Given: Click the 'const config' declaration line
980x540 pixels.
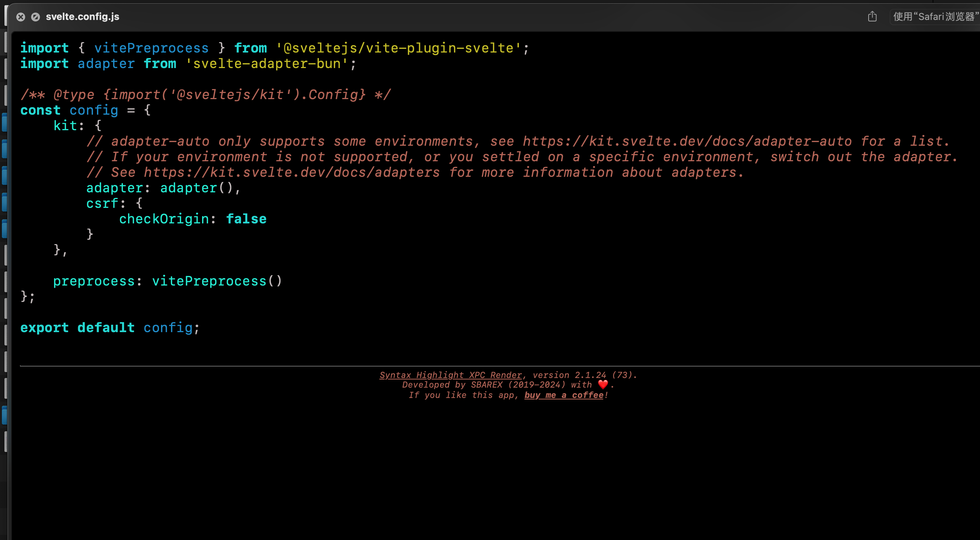Looking at the screenshot, I should tap(85, 110).
